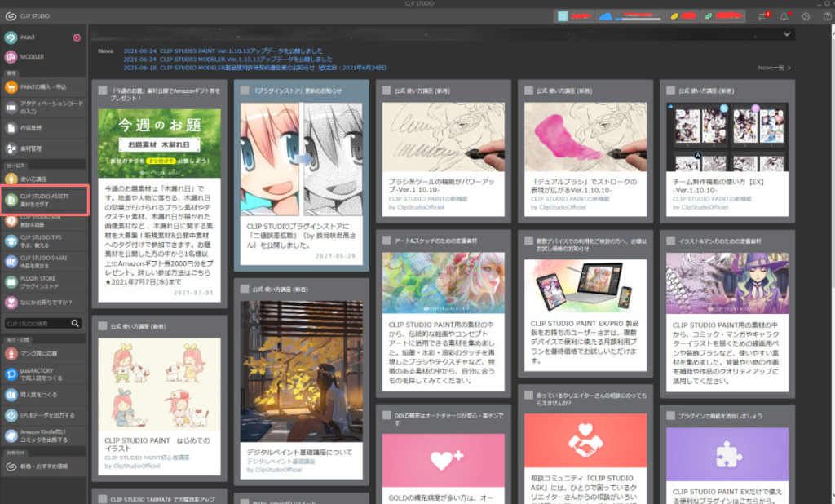
Task: Open the multi-device laptop tablet thumbnail
Action: pos(585,286)
